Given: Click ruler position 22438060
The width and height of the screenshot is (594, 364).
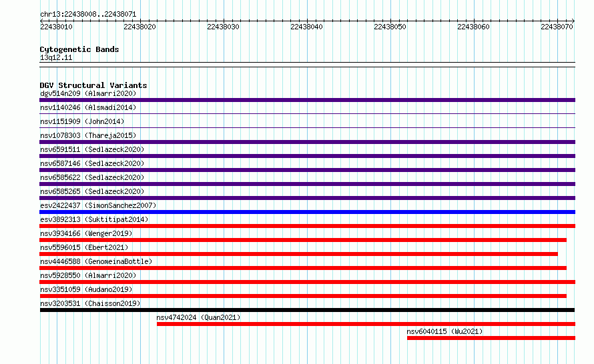Looking at the screenshot, I should pos(474,27).
